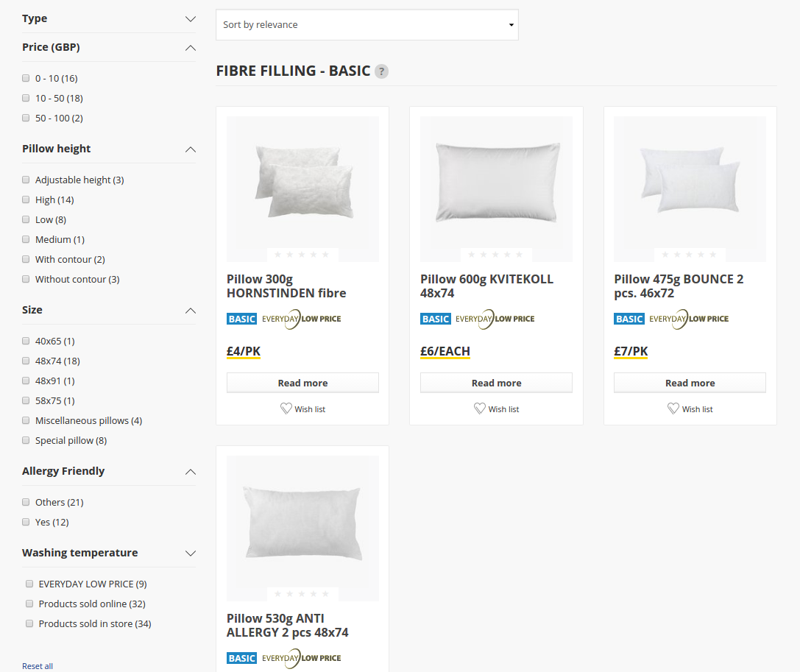Open Pillow 530g ANTI ALLERGY title link
Viewport: 800px width, 672px height.
click(287, 626)
